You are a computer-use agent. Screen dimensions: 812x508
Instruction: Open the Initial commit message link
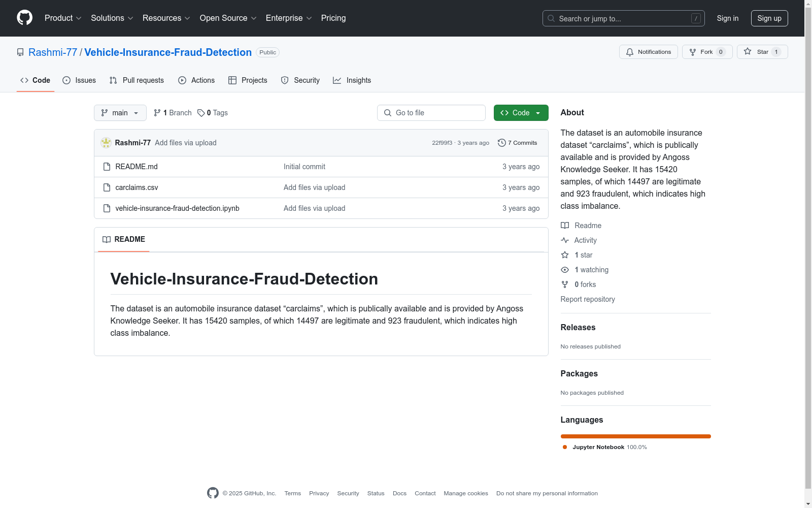[x=304, y=167]
